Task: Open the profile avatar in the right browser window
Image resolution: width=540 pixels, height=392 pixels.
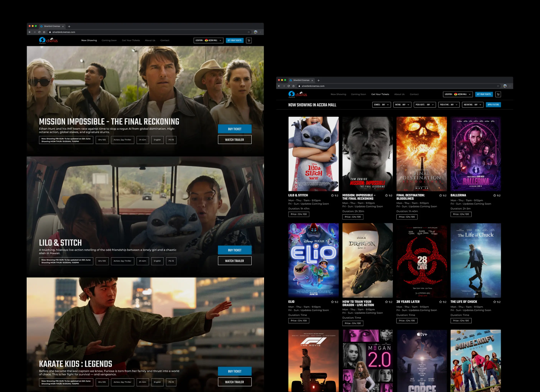Action: 505,86
